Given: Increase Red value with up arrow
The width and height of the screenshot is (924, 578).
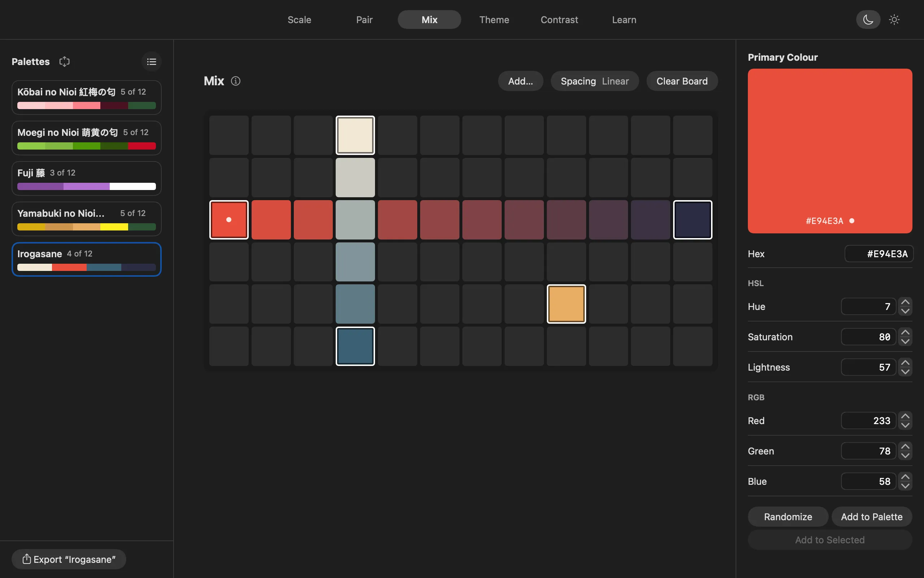Looking at the screenshot, I should pyautogui.click(x=905, y=416).
